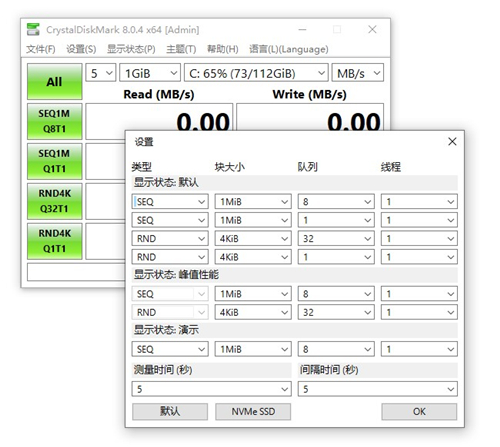500x447 pixels.
Task: Run the SEQ1M Q8T1 test
Action: [55, 121]
